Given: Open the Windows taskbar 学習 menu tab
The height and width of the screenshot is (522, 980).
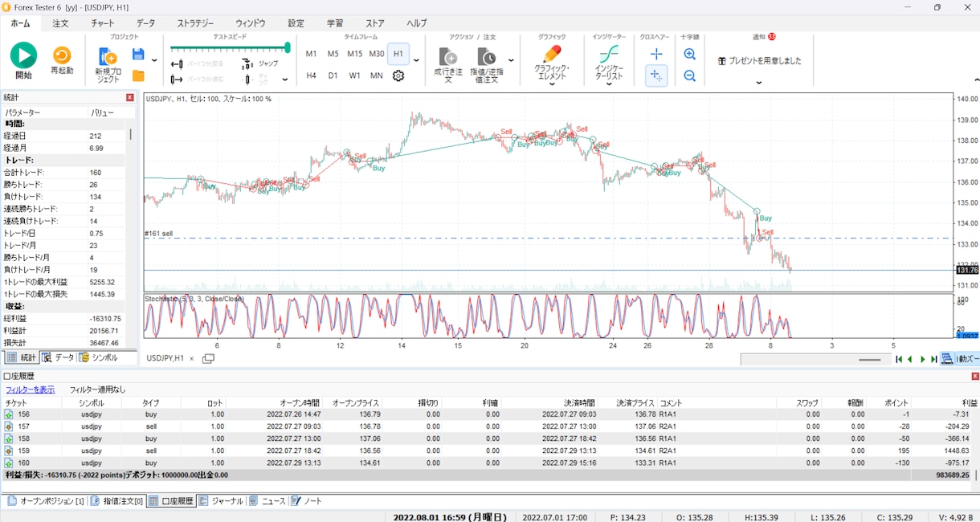Looking at the screenshot, I should pyautogui.click(x=335, y=23).
